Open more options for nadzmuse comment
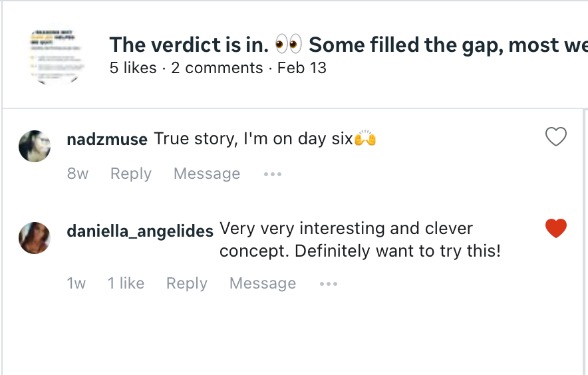This screenshot has height=375, width=588. coord(273,174)
